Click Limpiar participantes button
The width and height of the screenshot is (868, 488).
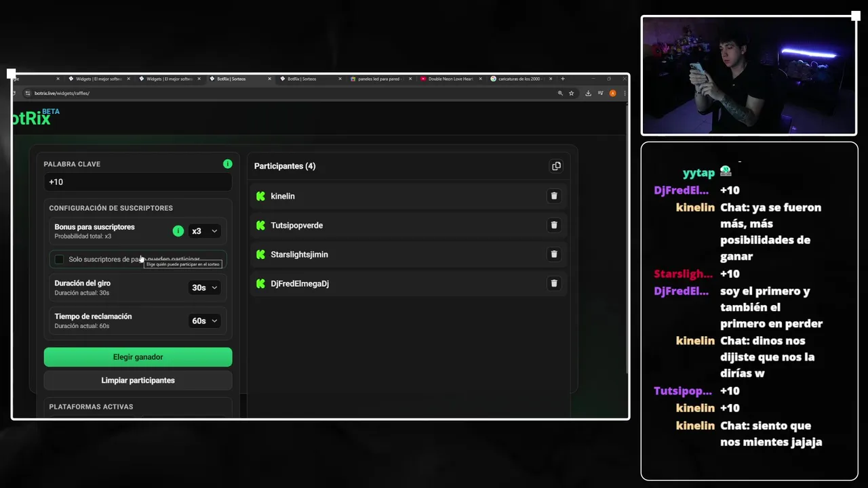[138, 380]
